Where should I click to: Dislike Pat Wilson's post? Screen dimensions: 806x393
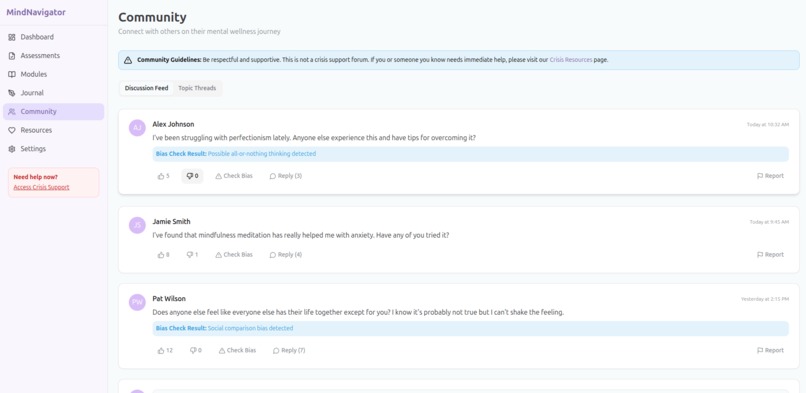pos(196,350)
